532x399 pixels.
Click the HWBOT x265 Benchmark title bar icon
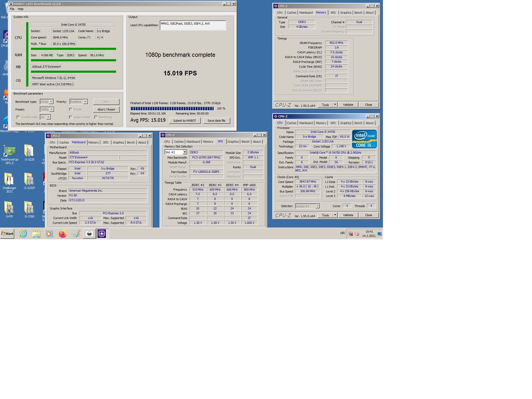click(x=11, y=4)
